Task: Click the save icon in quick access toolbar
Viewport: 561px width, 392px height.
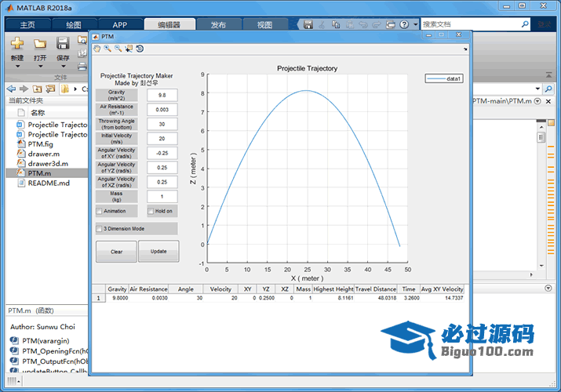Action: pyautogui.click(x=308, y=25)
